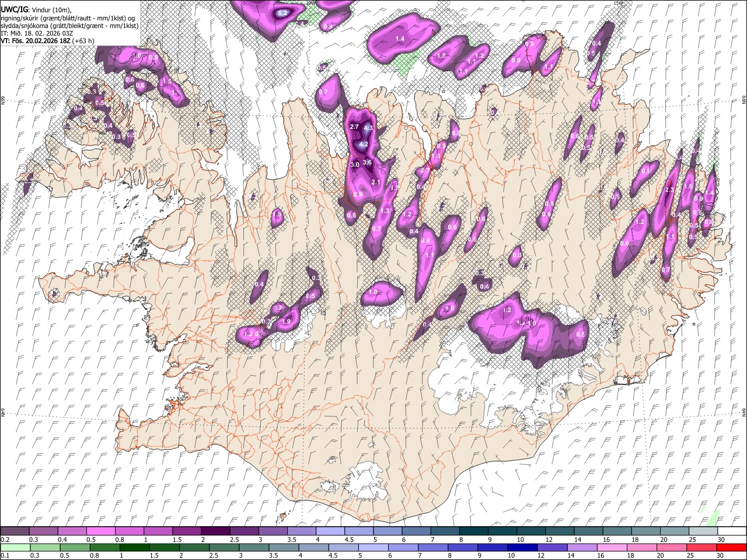The image size is (747, 560).
Task: Click the 4.3 snowfall value label
Action: pyautogui.click(x=368, y=127)
